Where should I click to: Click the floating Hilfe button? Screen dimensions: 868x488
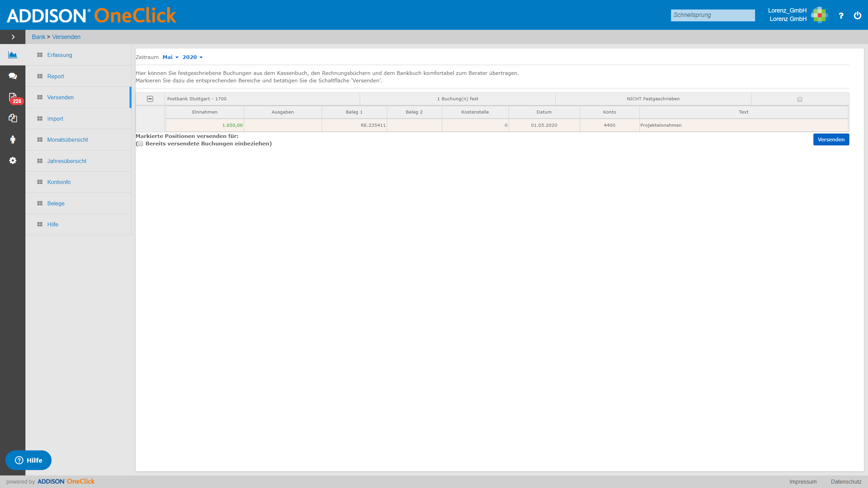pyautogui.click(x=28, y=460)
